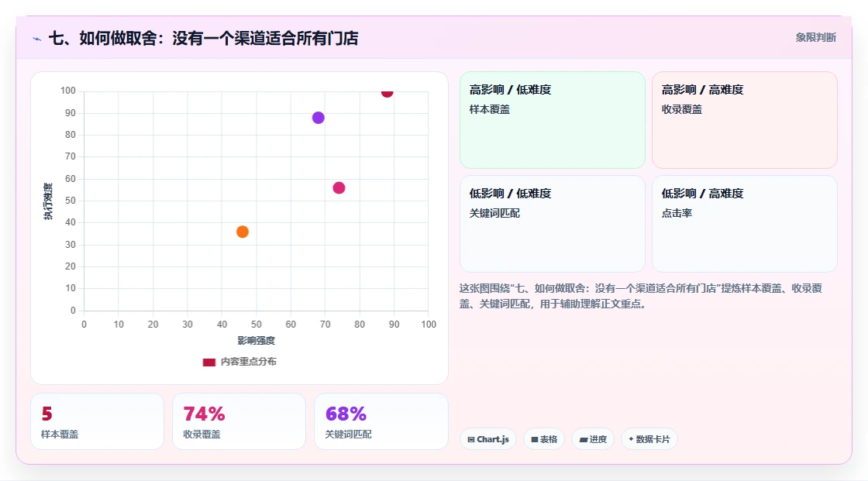Image resolution: width=868 pixels, height=481 pixels.
Task: Click the section title 七、如何做取舍
Action: [203, 38]
